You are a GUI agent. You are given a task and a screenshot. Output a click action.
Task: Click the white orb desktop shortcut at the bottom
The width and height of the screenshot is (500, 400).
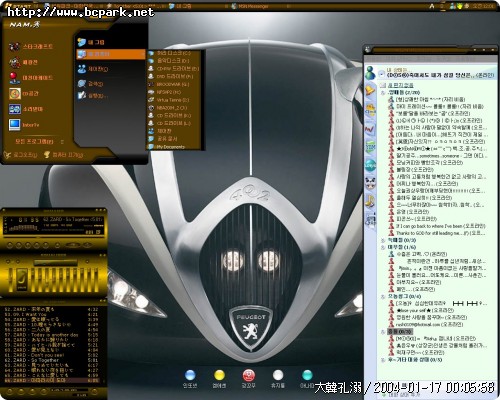278,375
